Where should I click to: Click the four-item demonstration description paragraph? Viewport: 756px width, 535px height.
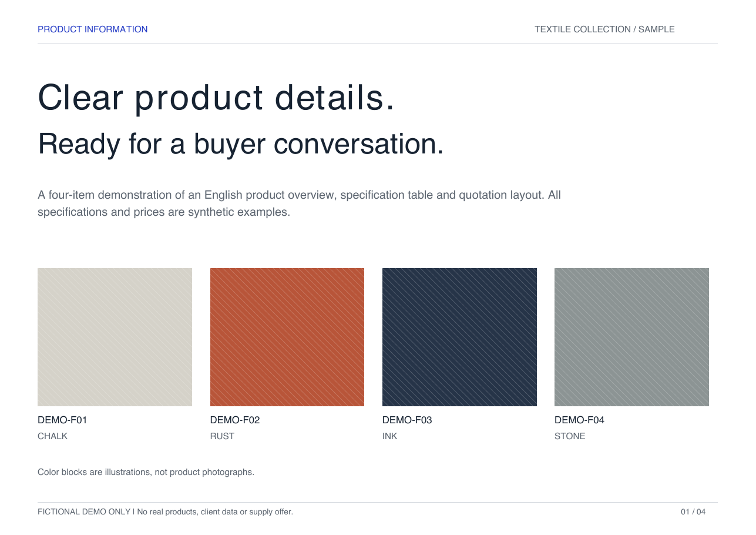[x=299, y=203]
